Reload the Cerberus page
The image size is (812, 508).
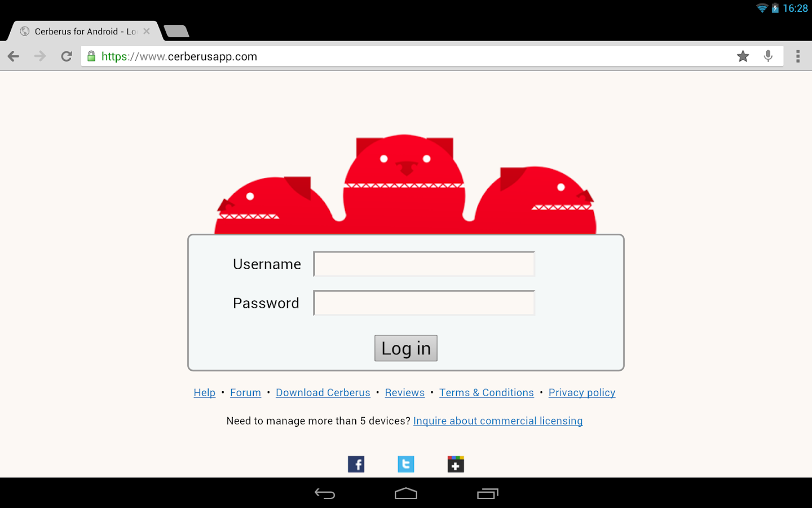click(x=67, y=56)
